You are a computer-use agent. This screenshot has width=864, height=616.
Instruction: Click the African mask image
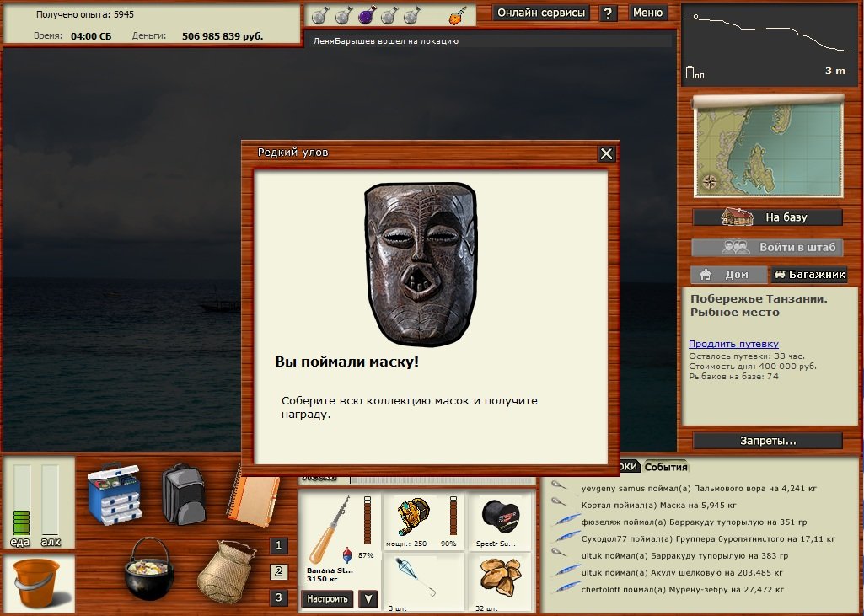pyautogui.click(x=421, y=265)
